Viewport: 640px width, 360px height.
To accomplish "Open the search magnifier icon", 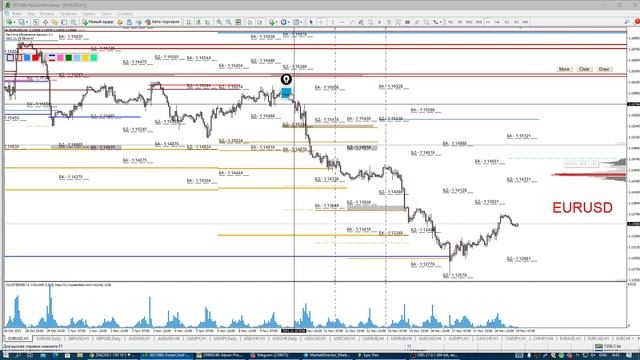I will click(627, 22).
